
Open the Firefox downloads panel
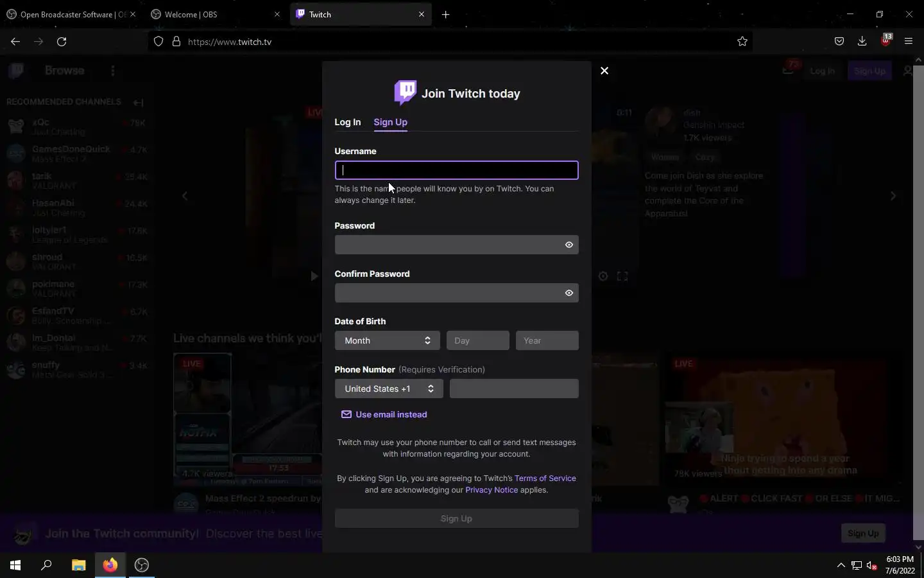pyautogui.click(x=862, y=41)
